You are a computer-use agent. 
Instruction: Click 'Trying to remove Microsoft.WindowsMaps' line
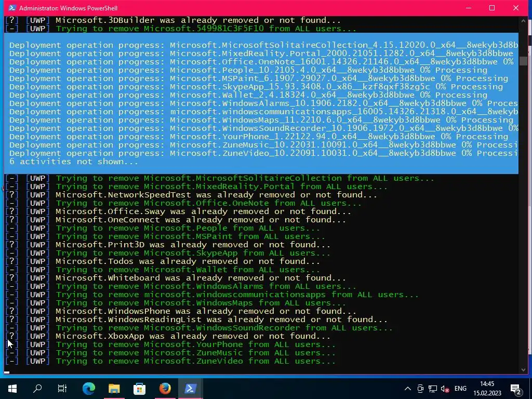176,303
